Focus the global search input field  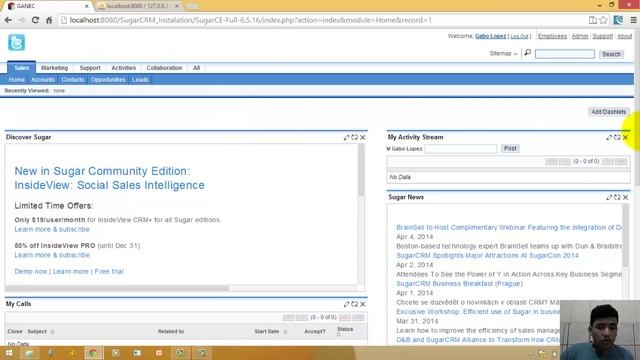tap(565, 54)
